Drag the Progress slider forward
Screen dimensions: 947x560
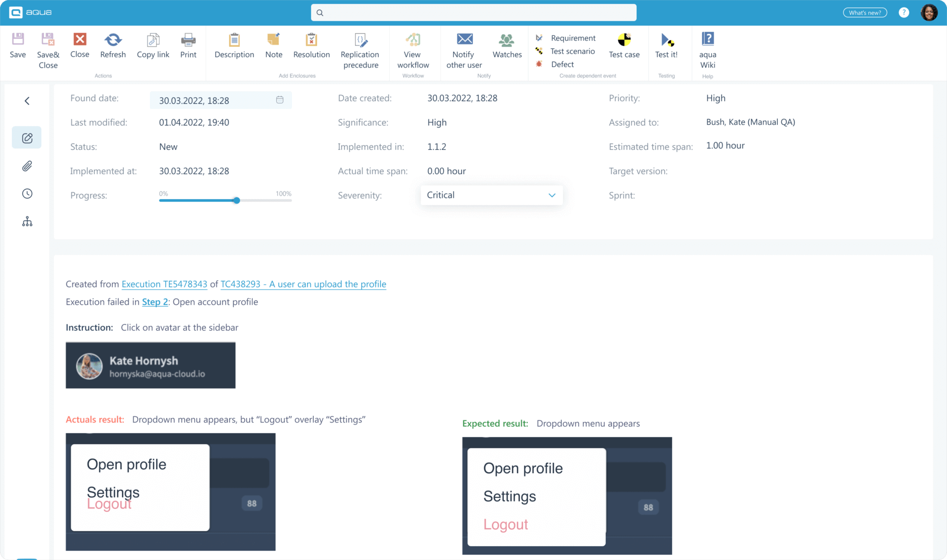coord(237,200)
